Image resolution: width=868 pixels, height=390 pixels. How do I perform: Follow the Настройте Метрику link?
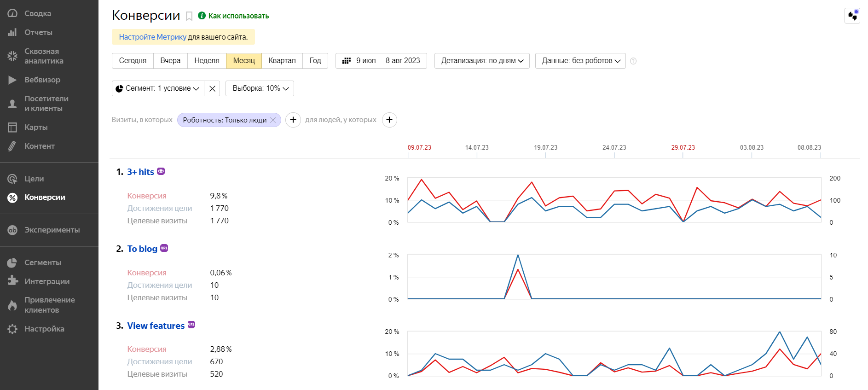[152, 37]
